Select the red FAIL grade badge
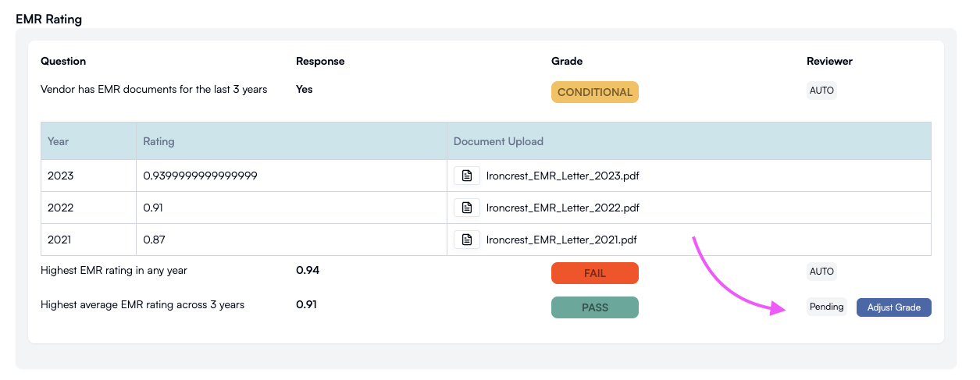This screenshot has height=380, width=980. [595, 273]
